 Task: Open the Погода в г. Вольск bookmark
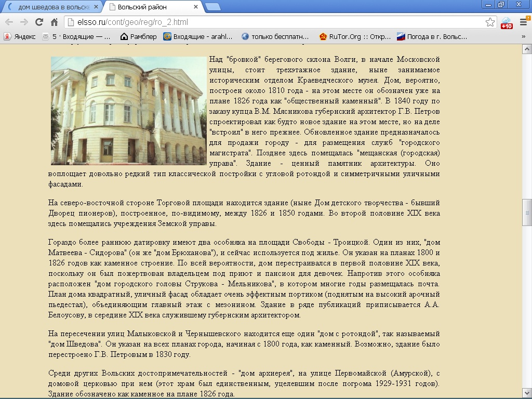[x=432, y=37]
